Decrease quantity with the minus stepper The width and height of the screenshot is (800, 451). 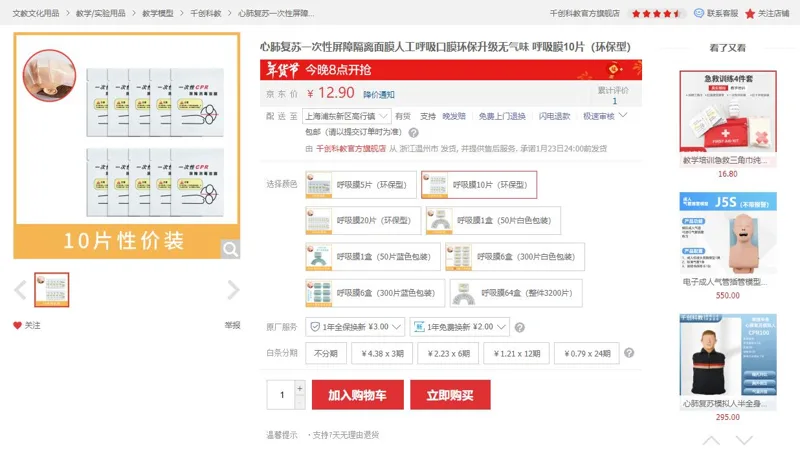tap(300, 403)
